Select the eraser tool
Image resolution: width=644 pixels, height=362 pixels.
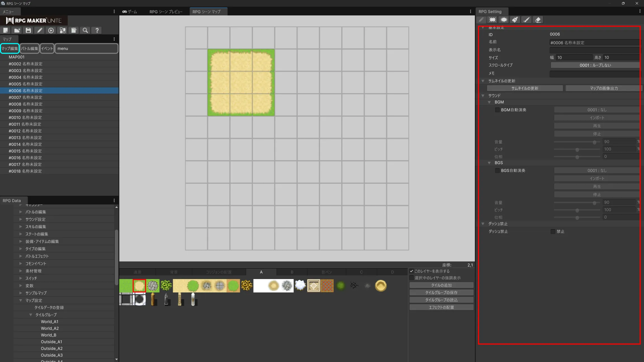click(x=538, y=20)
